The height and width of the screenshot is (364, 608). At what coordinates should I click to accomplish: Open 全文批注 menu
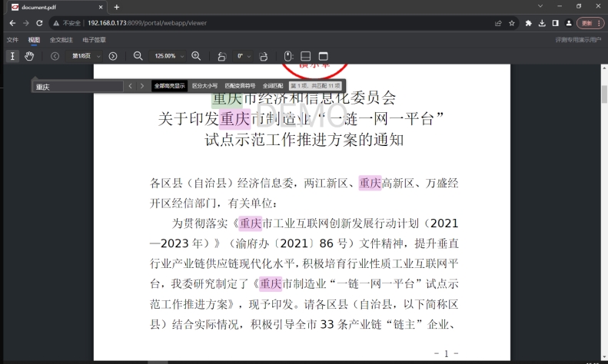tap(61, 40)
